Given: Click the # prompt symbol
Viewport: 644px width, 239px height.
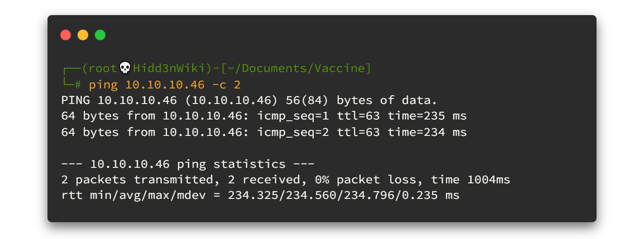Looking at the screenshot, I should click(78, 84).
